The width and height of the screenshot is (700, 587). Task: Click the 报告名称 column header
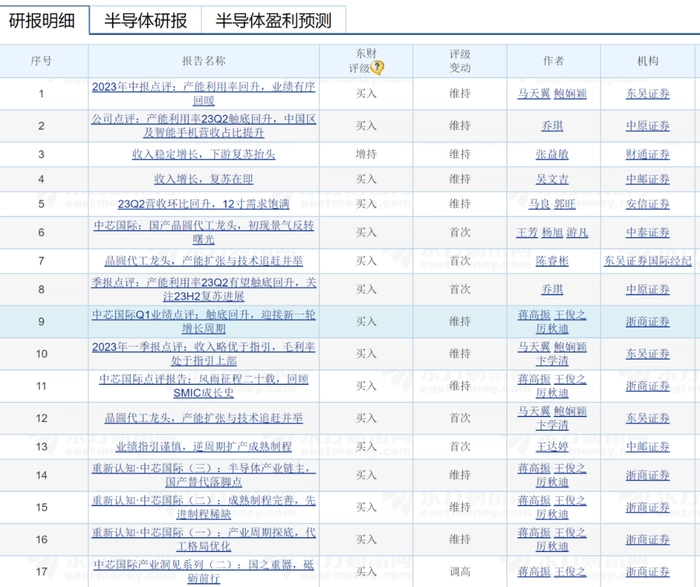[x=203, y=61]
